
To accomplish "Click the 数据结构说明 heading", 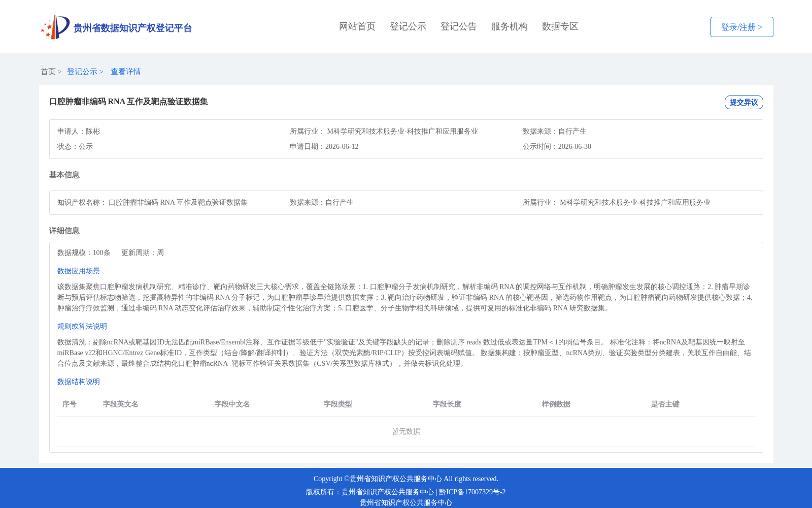I will [79, 382].
